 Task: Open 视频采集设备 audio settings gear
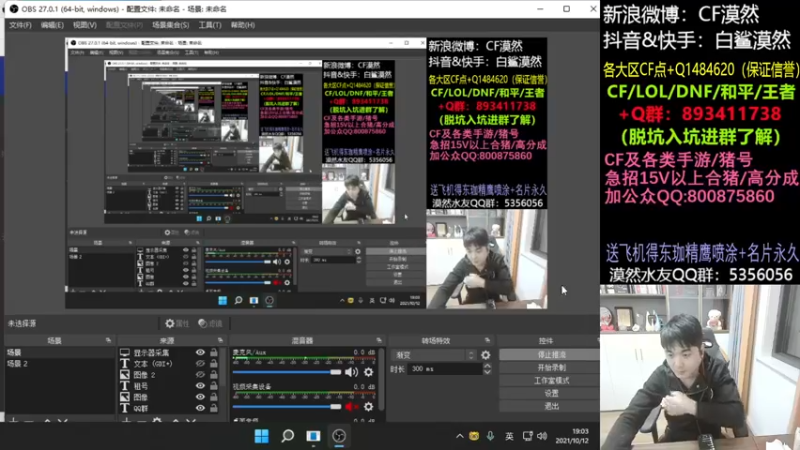[x=368, y=407]
